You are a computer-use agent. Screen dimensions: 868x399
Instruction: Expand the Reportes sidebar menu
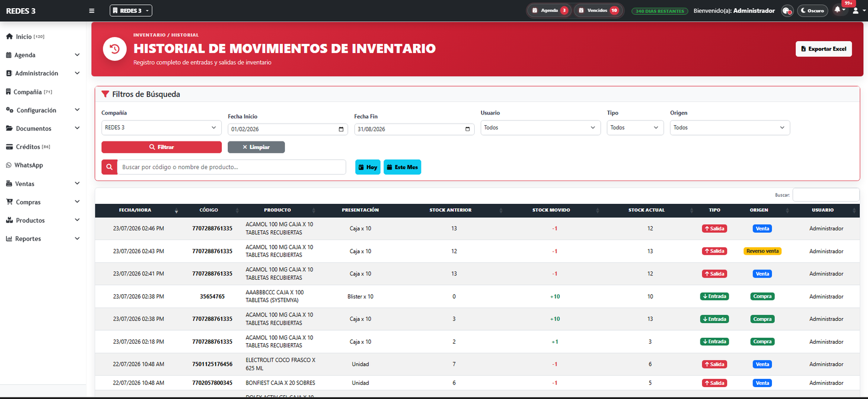(x=43, y=239)
